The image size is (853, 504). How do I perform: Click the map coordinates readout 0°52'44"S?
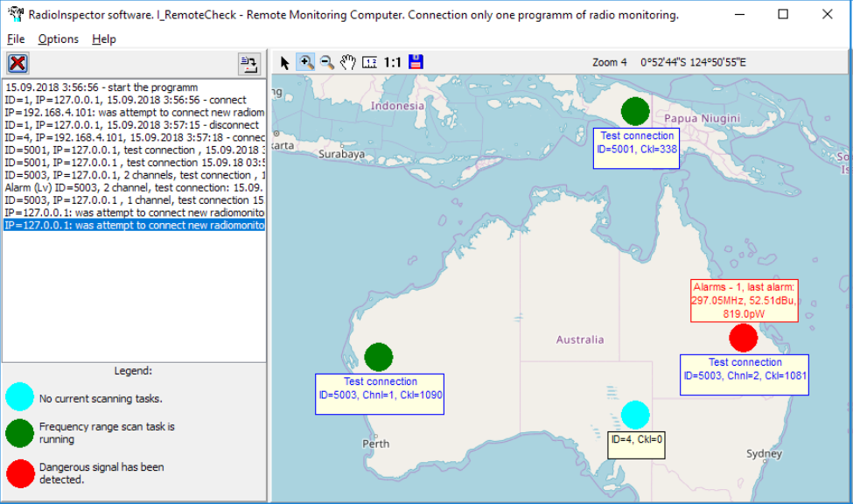[693, 63]
